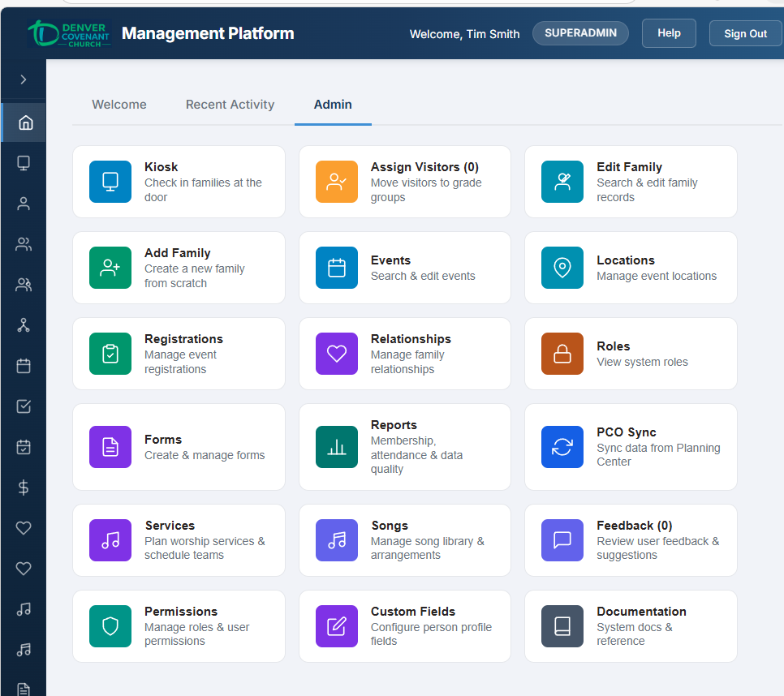Click the Songs music note card icon

(x=336, y=540)
